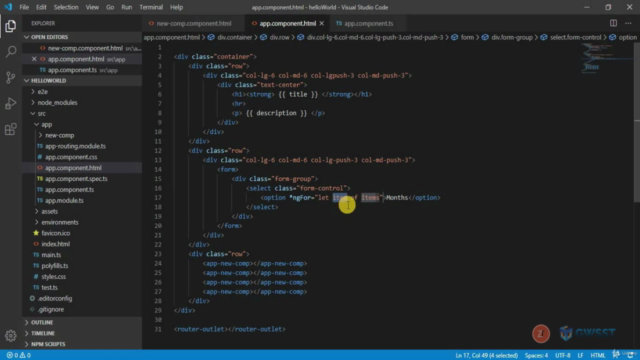Open the Terminal menu
The image size is (640, 360).
pyautogui.click(x=151, y=7)
